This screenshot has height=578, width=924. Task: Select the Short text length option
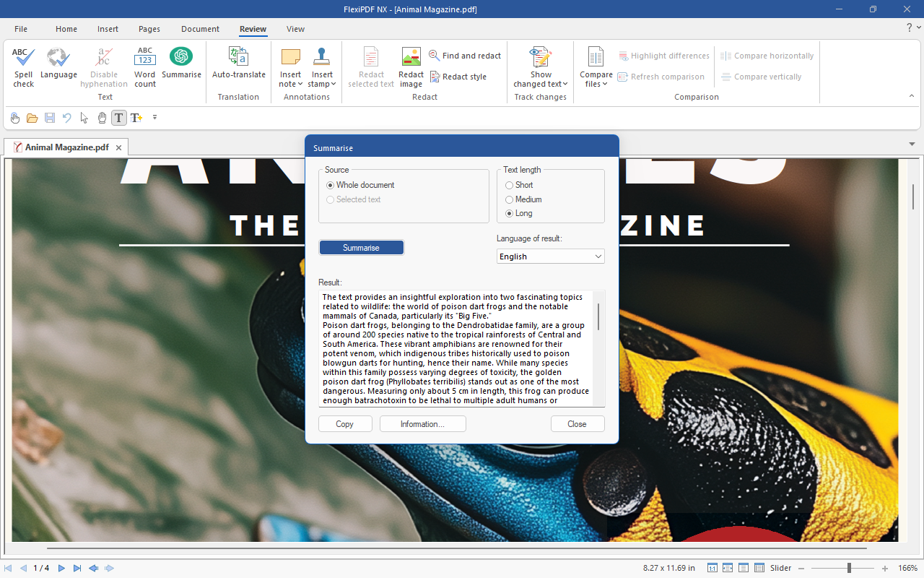(x=510, y=185)
